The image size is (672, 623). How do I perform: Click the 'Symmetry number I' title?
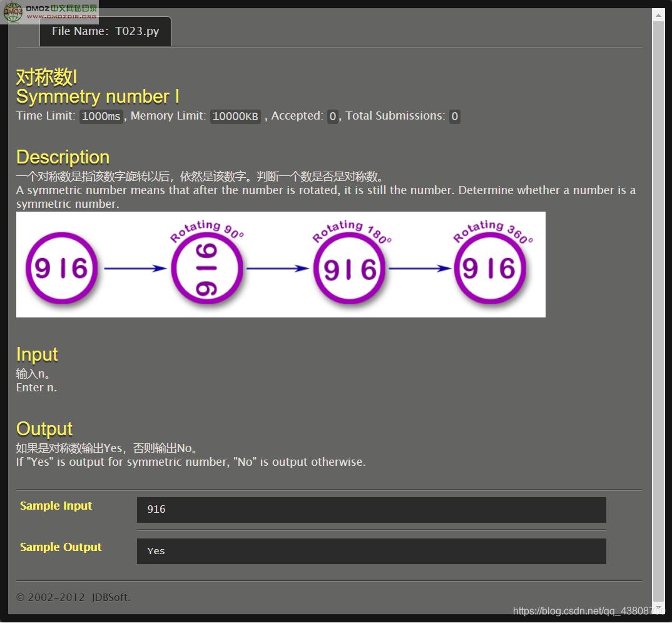click(98, 97)
